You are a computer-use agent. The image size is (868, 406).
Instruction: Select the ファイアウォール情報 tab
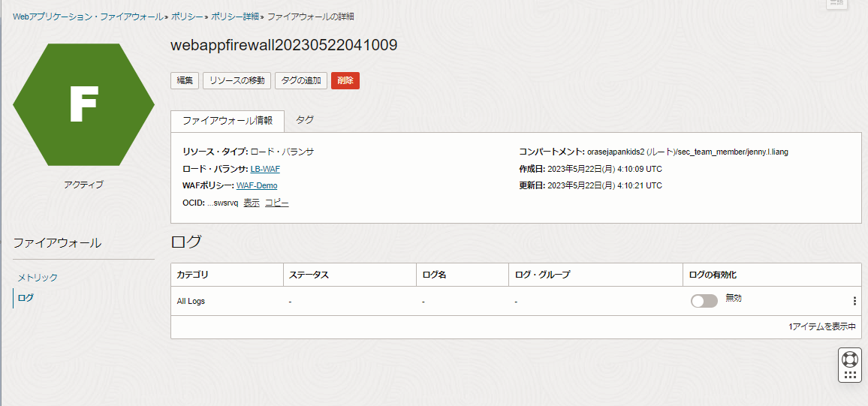(228, 120)
